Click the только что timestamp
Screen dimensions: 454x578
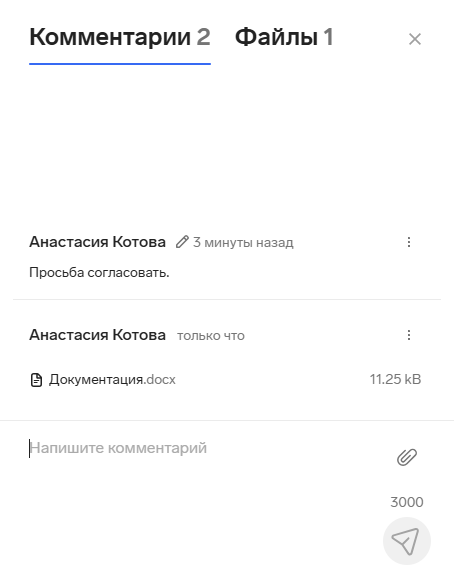click(x=211, y=336)
